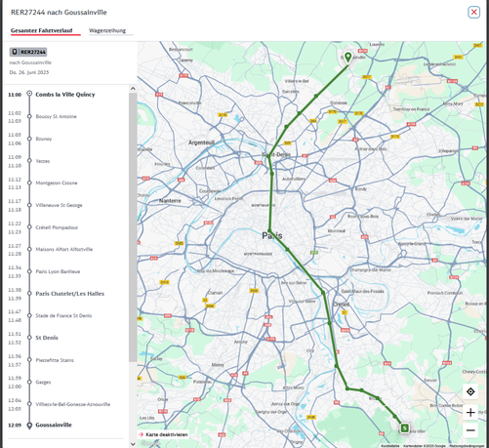This screenshot has height=448, width=489.
Task: Select the Goussainville final stop in list
Action: coord(54,425)
